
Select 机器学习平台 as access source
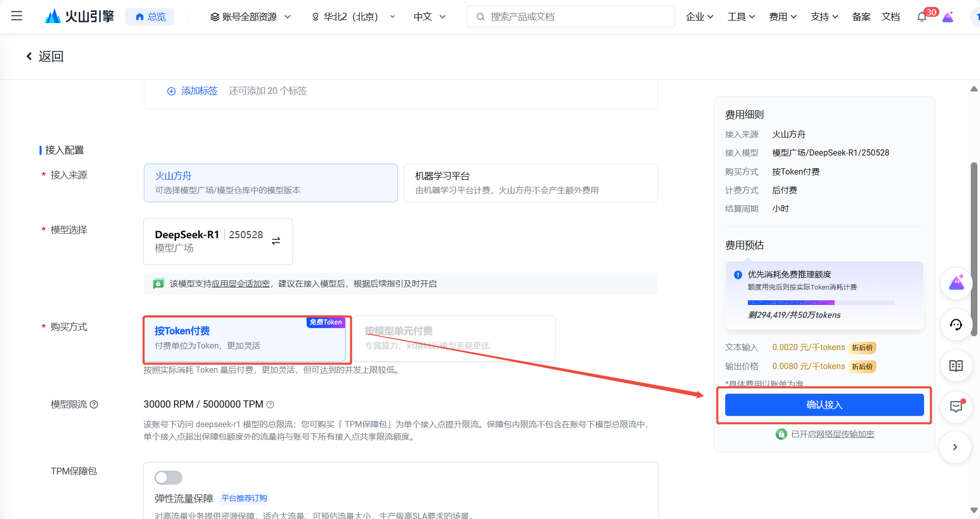[531, 183]
